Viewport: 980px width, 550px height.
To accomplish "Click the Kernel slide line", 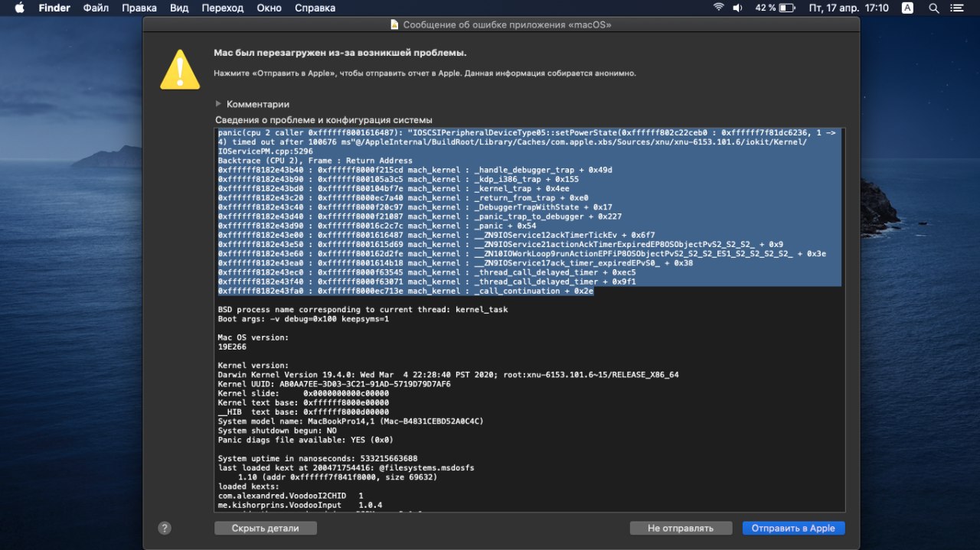I will click(x=303, y=393).
